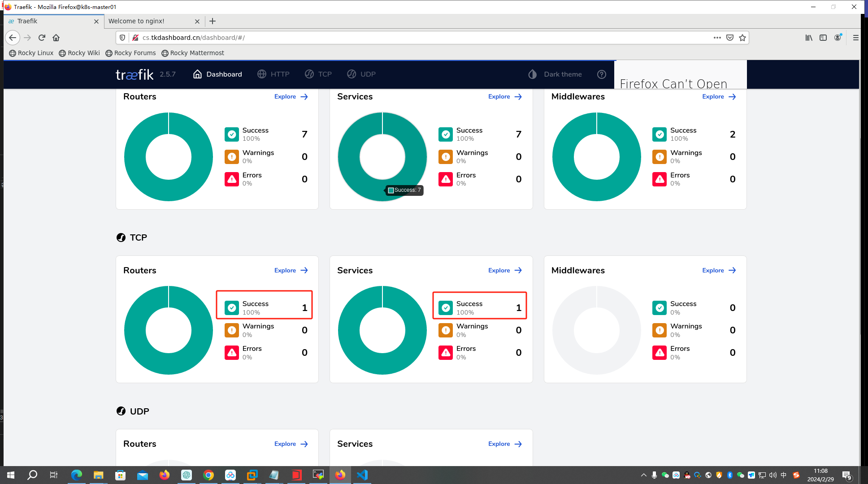Open a new browser tab

(x=213, y=21)
